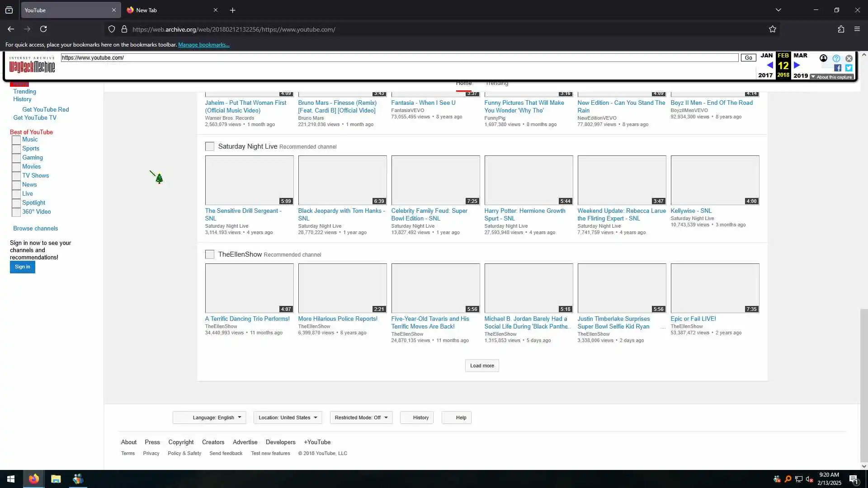Click the TheEllenShow channel checkbox icon
Image resolution: width=868 pixels, height=488 pixels.
click(210, 254)
